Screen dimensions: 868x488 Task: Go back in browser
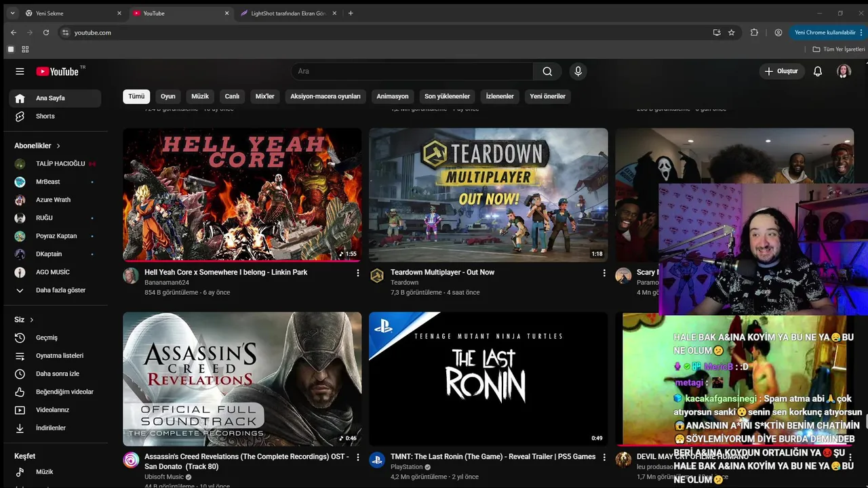[x=14, y=33]
